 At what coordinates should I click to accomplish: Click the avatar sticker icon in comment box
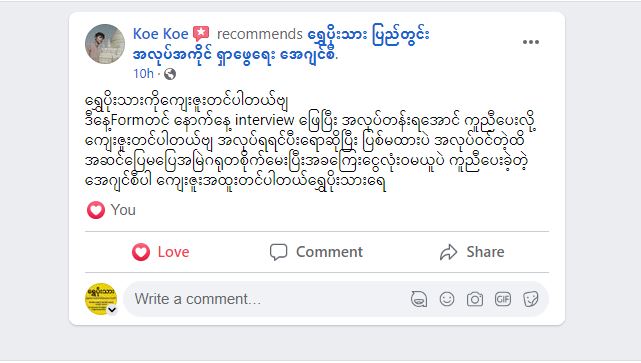(x=419, y=299)
